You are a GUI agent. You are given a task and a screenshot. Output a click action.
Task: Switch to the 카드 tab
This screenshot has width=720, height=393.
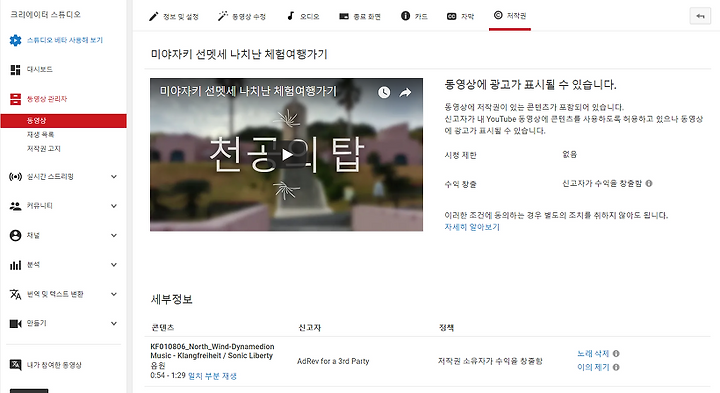pyautogui.click(x=414, y=16)
